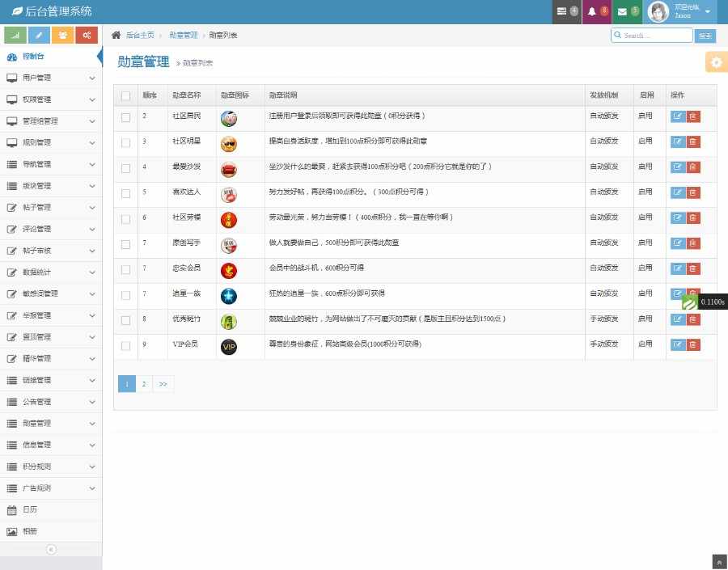Edit the 社区明星 medal row
The height and width of the screenshot is (570, 728).
(678, 141)
